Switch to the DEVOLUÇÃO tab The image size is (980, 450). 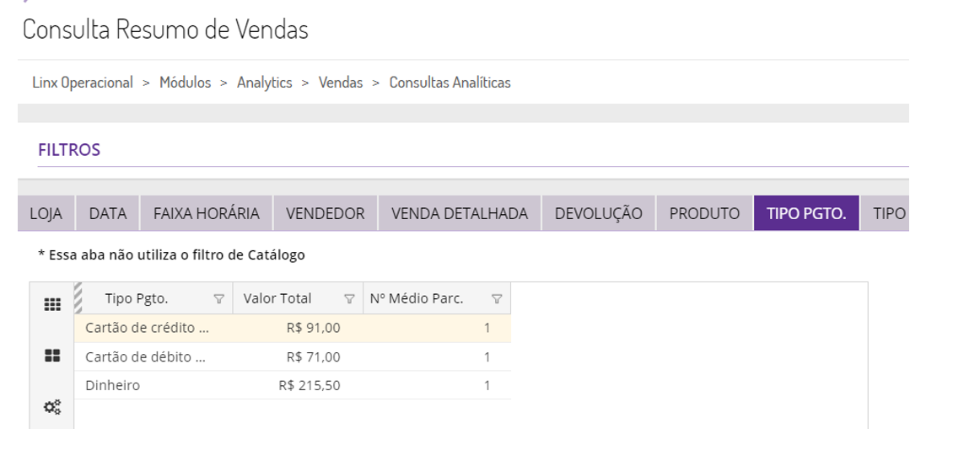pyautogui.click(x=598, y=214)
